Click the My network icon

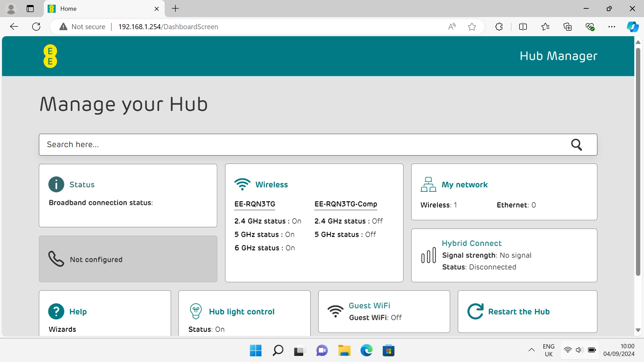pyautogui.click(x=428, y=184)
